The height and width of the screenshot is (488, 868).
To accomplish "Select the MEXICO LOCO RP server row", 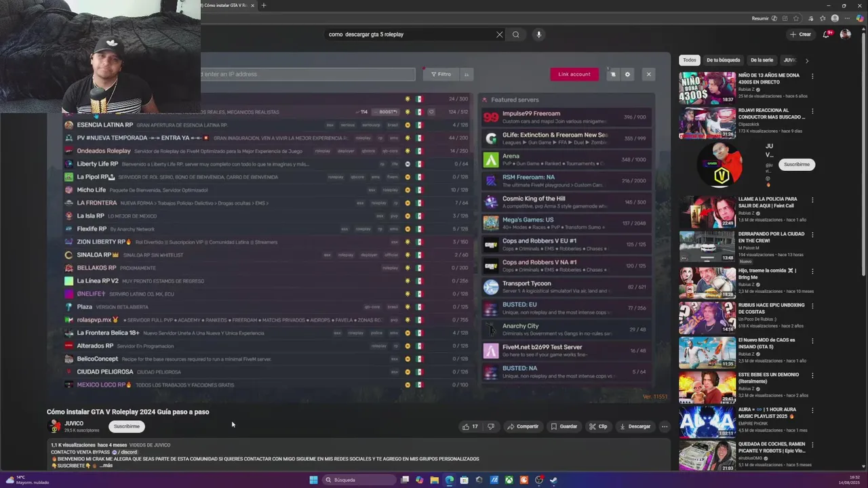I will (267, 385).
